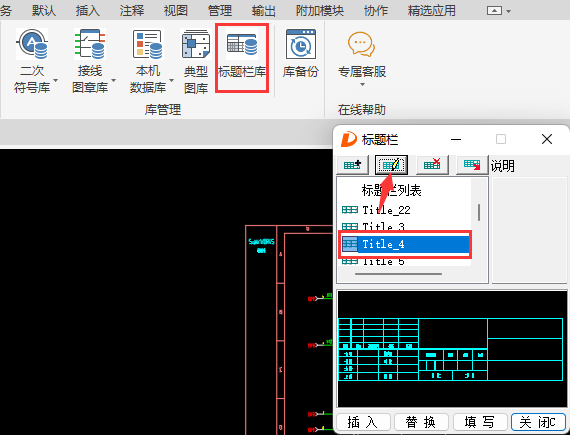Expand the 本机数据库 dropdown arrow

tap(171, 80)
